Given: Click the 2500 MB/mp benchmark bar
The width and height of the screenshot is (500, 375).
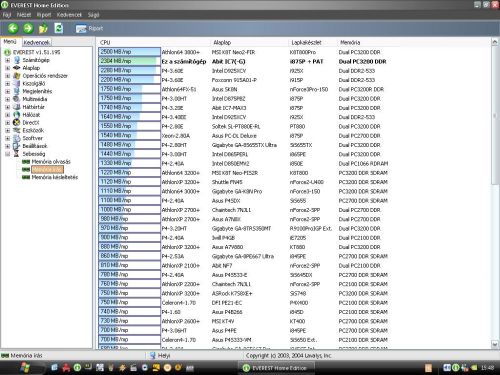Looking at the screenshot, I should [129, 52].
